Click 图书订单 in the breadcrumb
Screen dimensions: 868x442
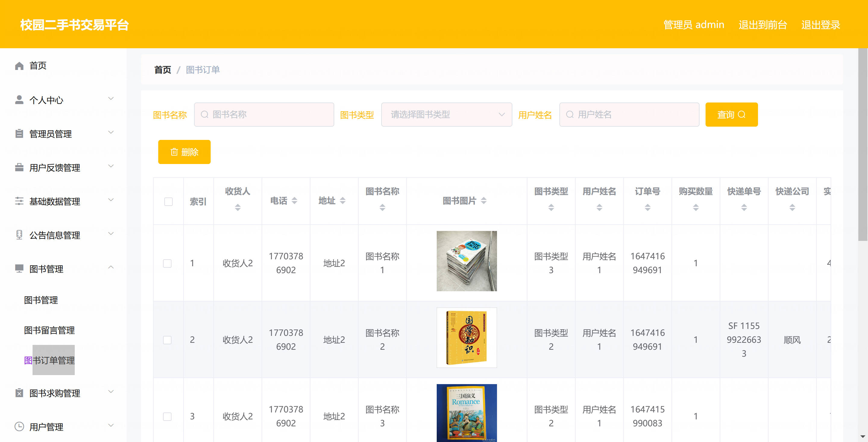[203, 70]
